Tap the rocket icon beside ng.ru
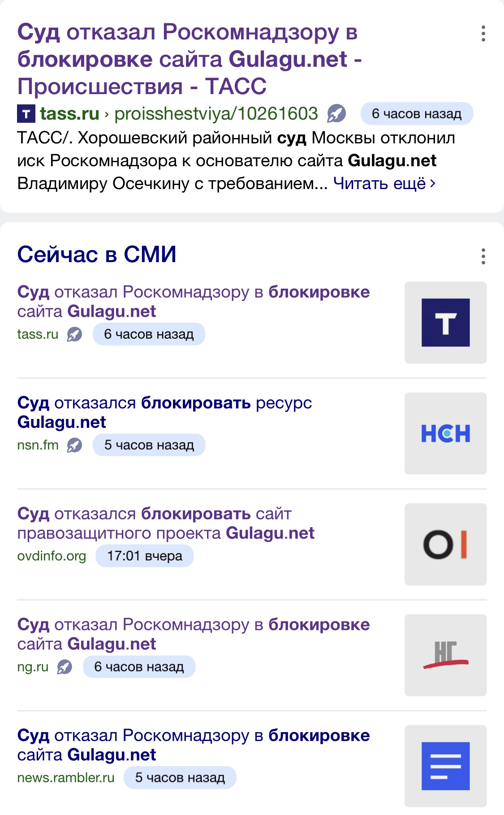 [65, 667]
